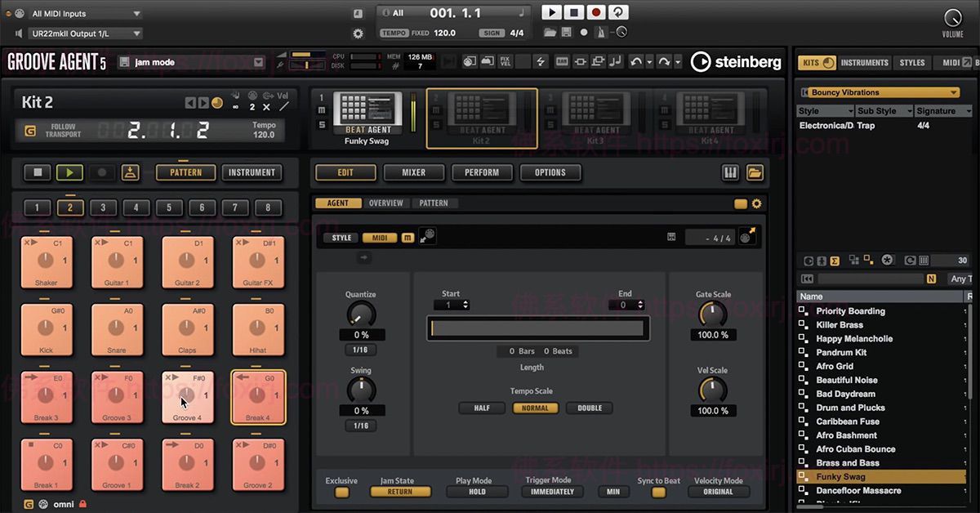Viewport: 980px width, 513px height.
Task: Click the Undo icon in the toolbar
Action: point(637,60)
